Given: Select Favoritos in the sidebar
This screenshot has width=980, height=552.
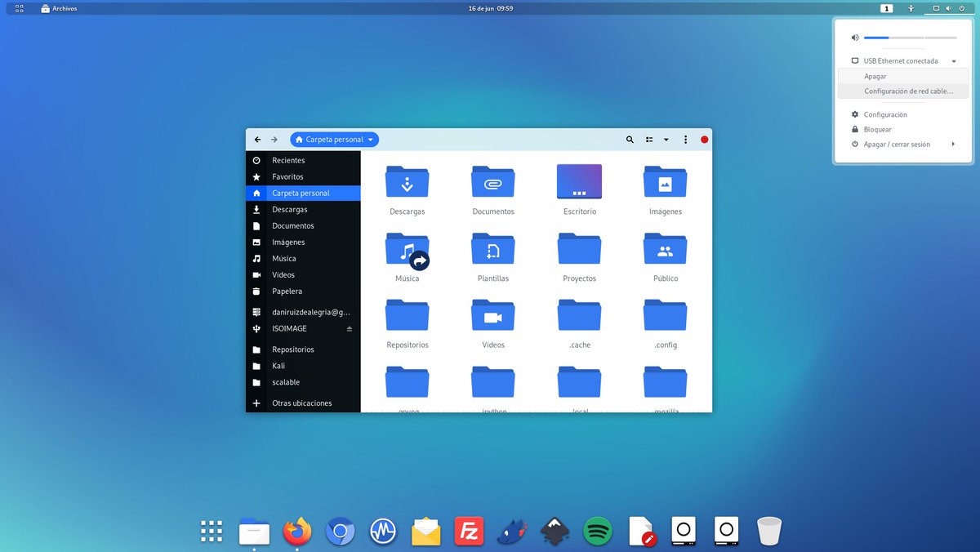Looking at the screenshot, I should [303, 177].
